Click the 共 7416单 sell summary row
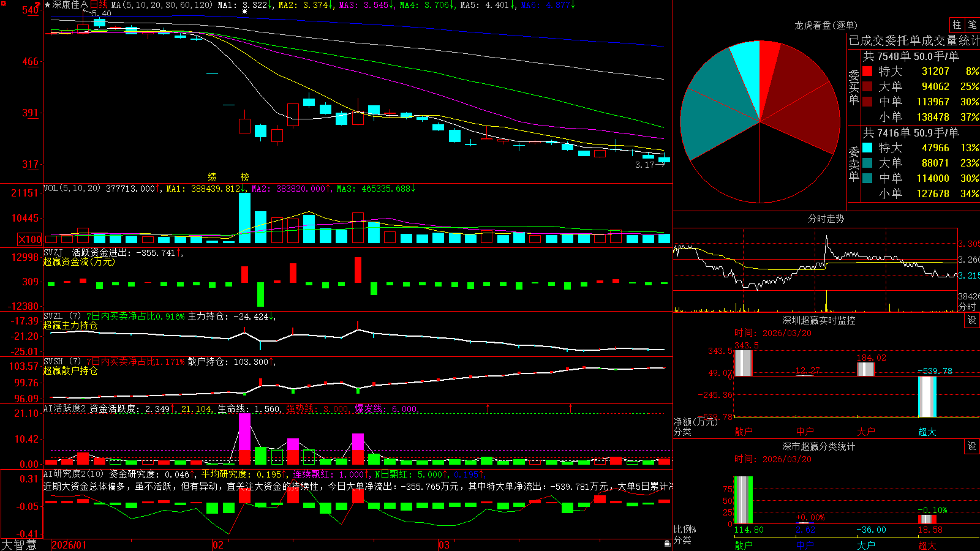The image size is (980, 551). [x=911, y=133]
